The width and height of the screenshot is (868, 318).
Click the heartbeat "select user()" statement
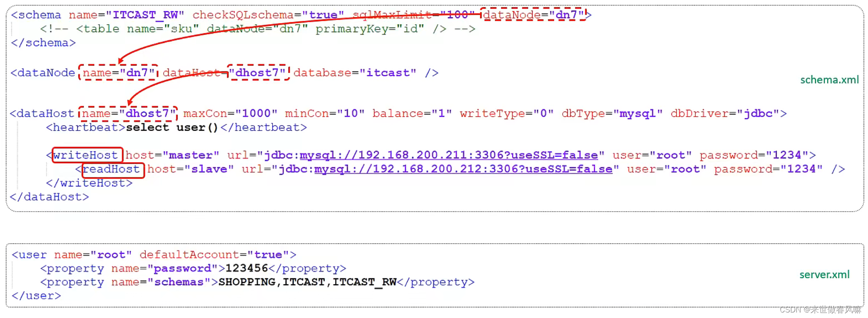click(x=172, y=128)
